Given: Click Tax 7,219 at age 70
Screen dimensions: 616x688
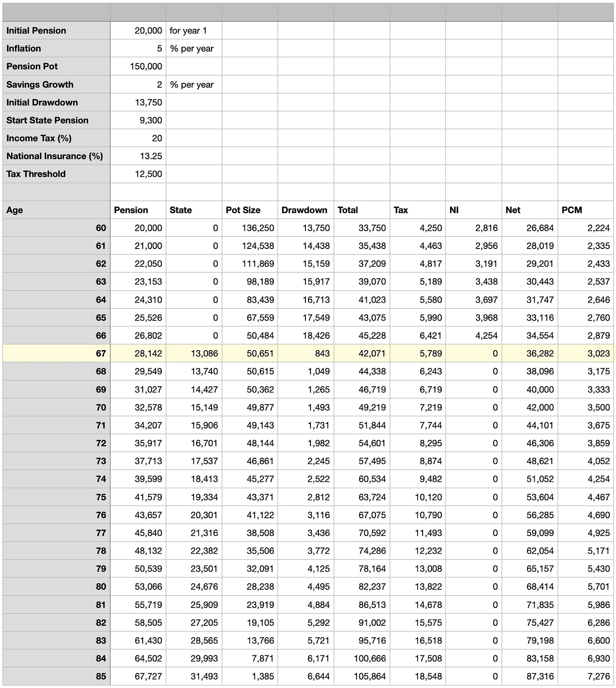Looking at the screenshot, I should [x=418, y=407].
